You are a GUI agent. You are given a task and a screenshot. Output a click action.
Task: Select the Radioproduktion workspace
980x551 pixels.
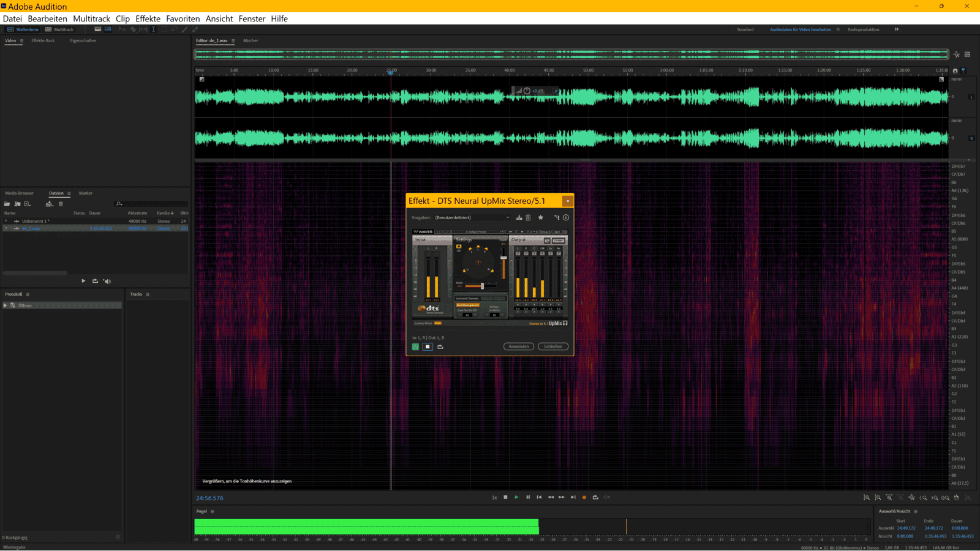863,29
